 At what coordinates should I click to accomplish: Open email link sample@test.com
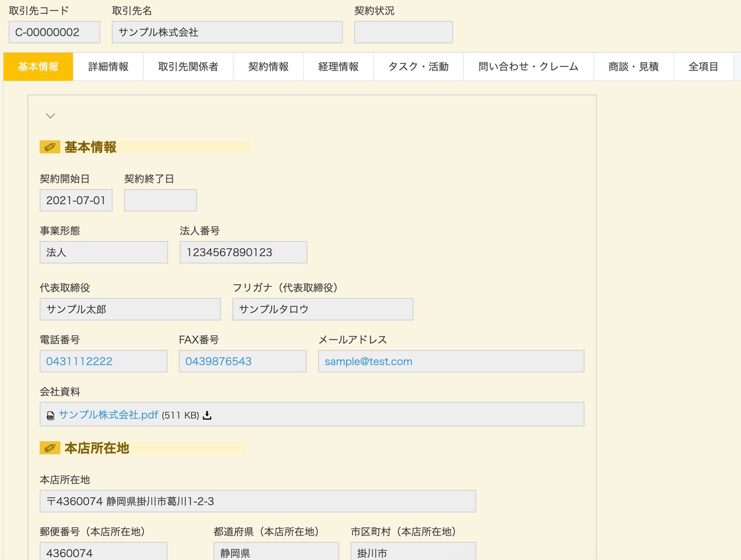tap(368, 361)
